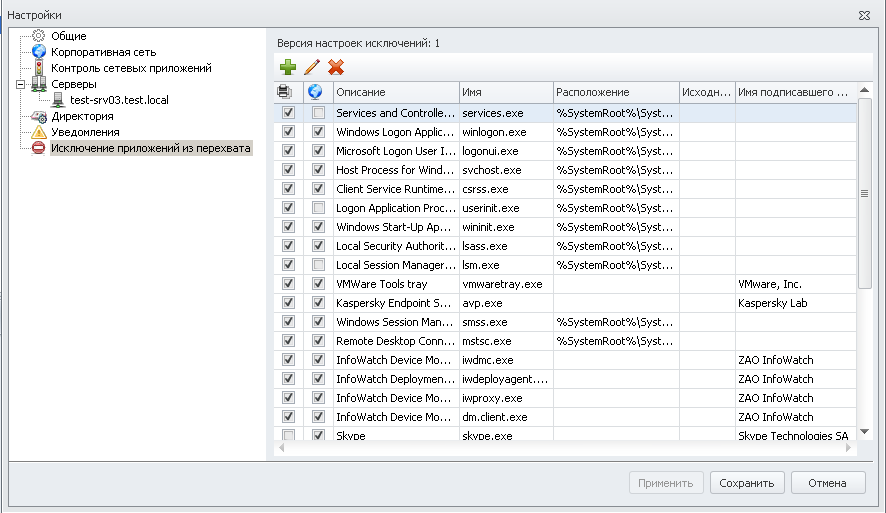This screenshot has width=886, height=513.
Task: Click the red X delete exclusion icon
Action: (x=336, y=67)
